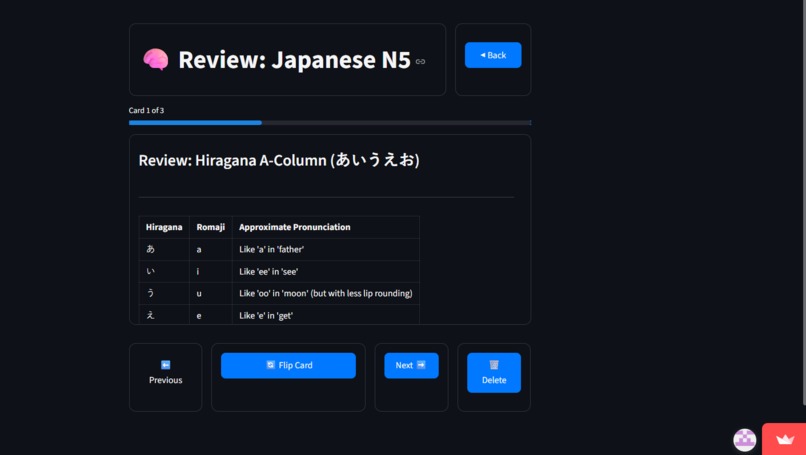
Task: Click the romaji 'e' cell
Action: [x=211, y=315]
